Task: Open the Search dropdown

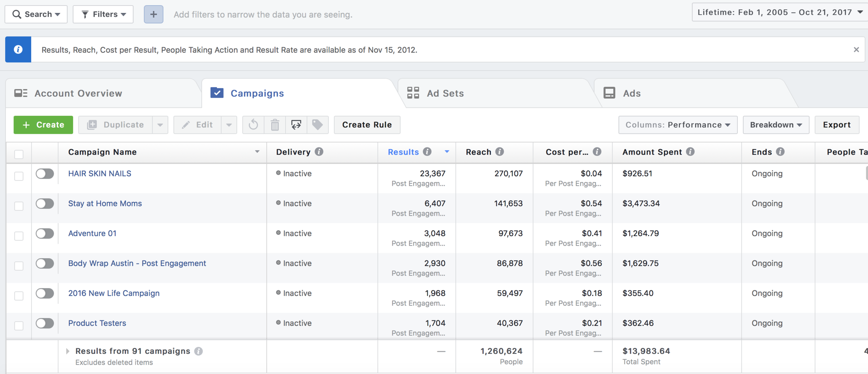Action: pos(36,14)
